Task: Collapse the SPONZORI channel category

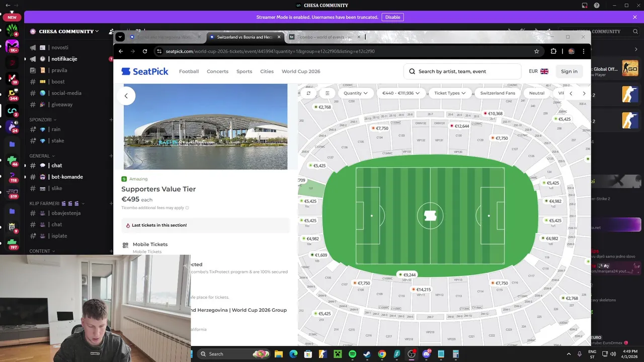Action: click(x=43, y=120)
